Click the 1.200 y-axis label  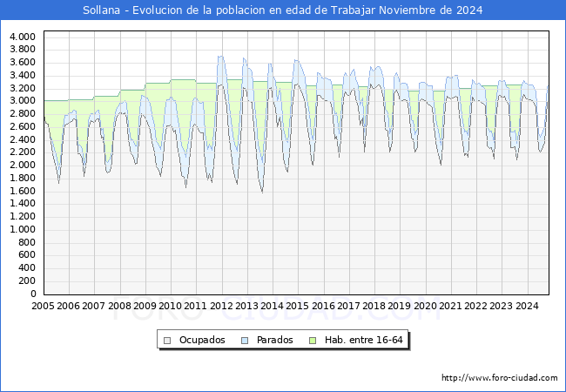(23, 217)
